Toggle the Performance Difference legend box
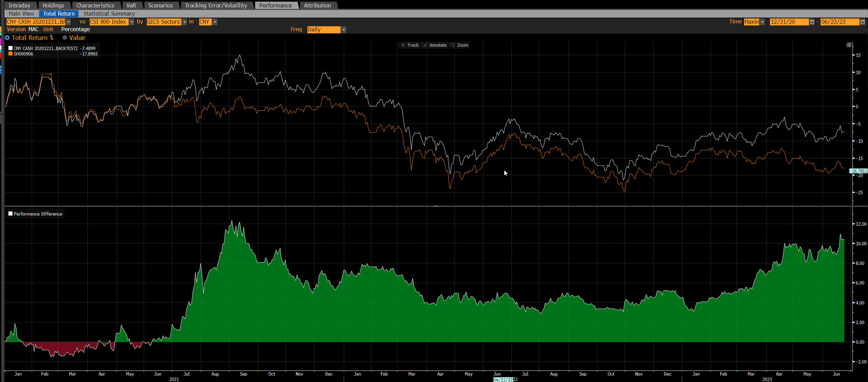 [x=10, y=214]
